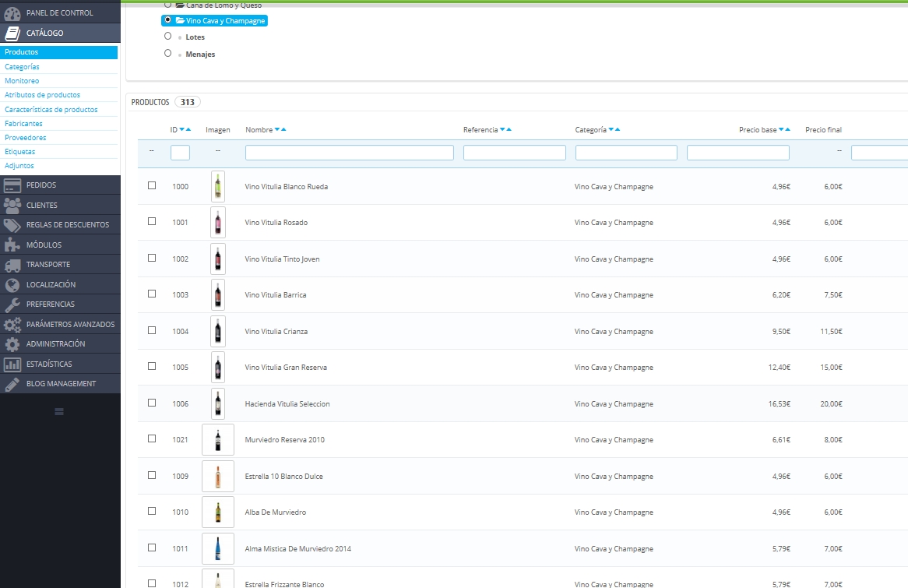
Task: Open Adjuntos in the Catálogo submenu
Action: pyautogui.click(x=19, y=166)
